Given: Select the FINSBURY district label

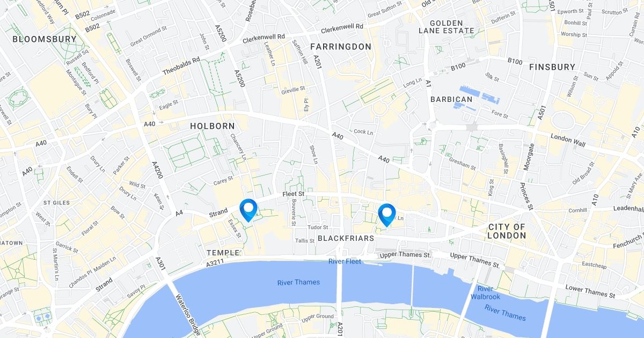Looking at the screenshot, I should [x=552, y=67].
